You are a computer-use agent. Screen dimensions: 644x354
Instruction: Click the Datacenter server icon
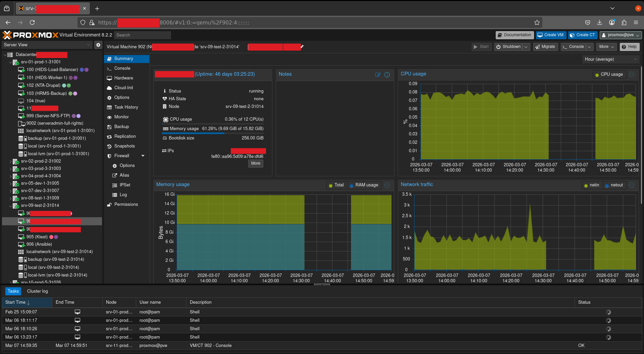[x=10, y=55]
